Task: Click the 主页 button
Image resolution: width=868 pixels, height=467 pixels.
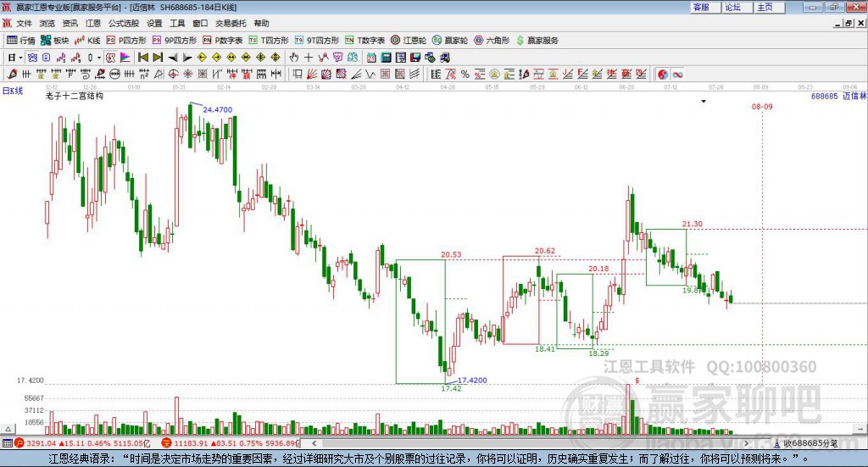Action: pos(770,7)
